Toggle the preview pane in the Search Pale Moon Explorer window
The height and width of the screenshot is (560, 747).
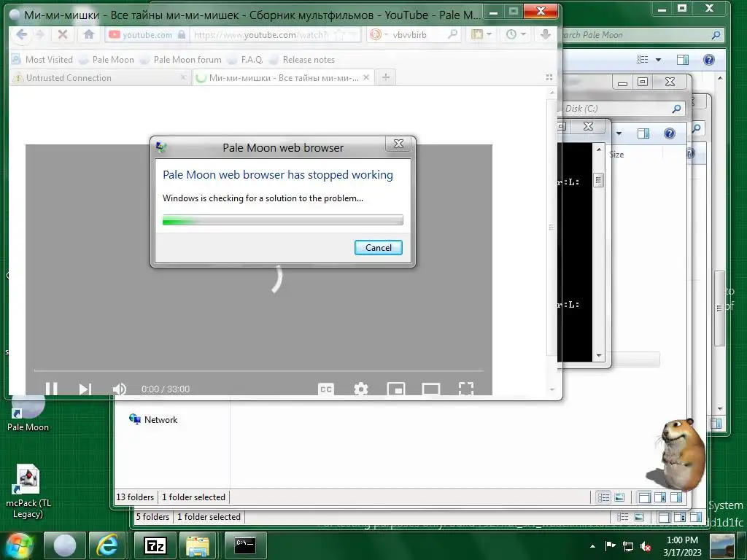point(683,60)
